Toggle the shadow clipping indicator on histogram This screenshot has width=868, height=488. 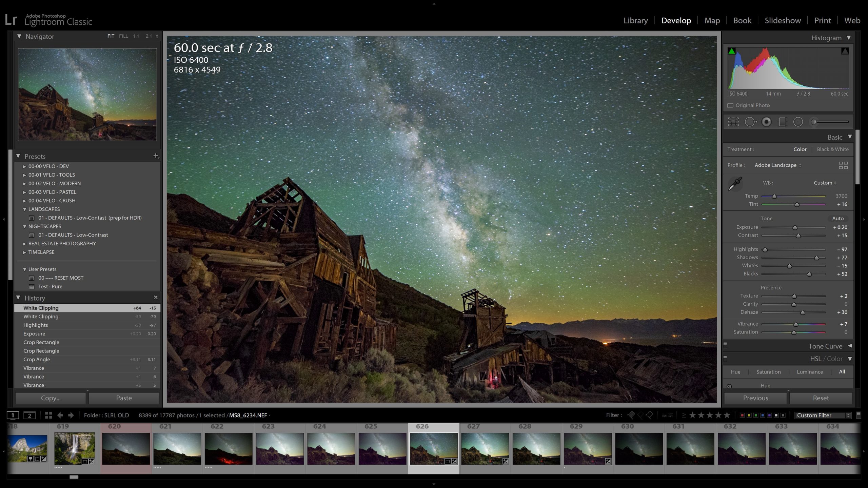point(732,52)
